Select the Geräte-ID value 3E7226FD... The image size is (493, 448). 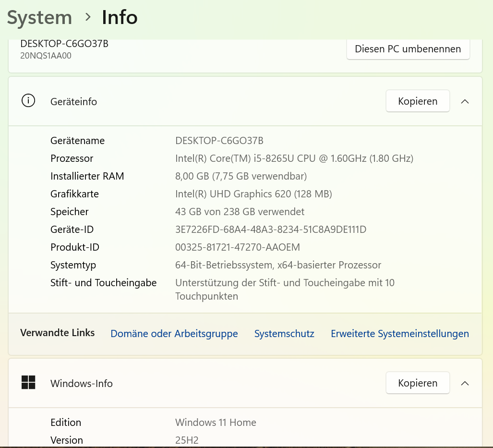(271, 230)
